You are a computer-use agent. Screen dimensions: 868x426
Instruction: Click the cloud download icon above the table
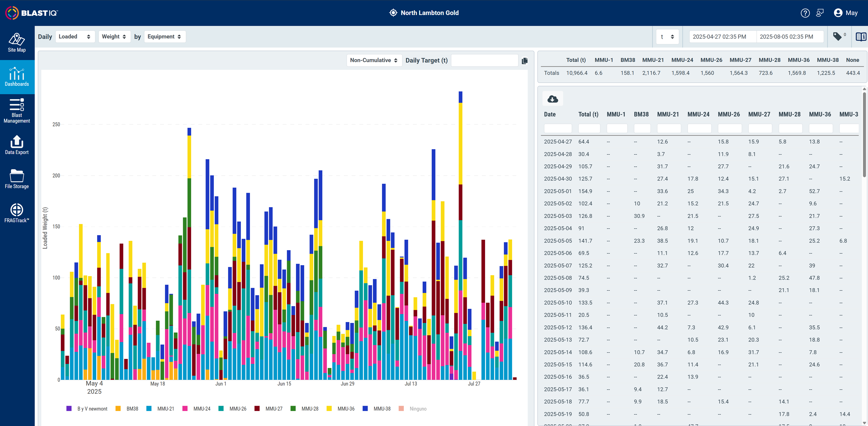click(x=553, y=99)
